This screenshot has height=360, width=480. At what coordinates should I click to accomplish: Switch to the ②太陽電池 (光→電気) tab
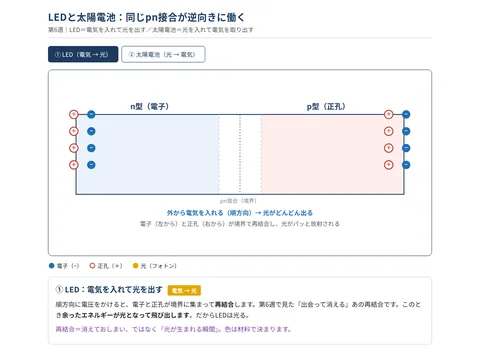coord(163,54)
